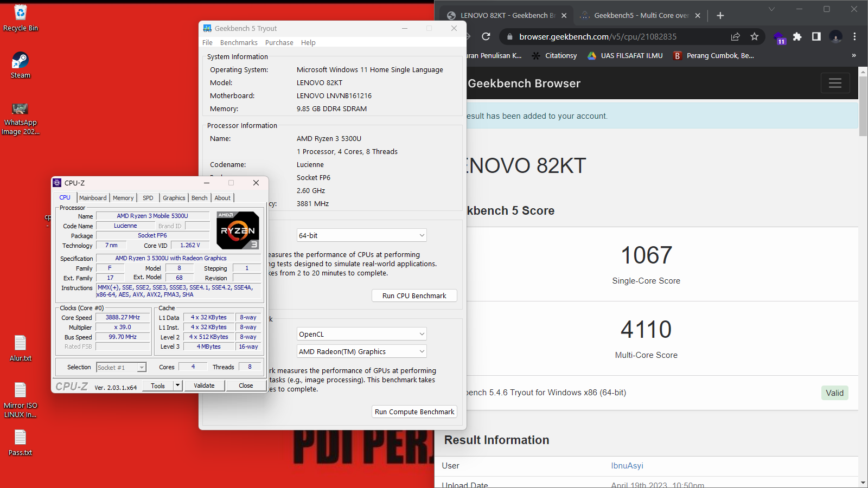This screenshot has height=488, width=868.
Task: Click the Validate button in CPU-Z
Action: 204,386
